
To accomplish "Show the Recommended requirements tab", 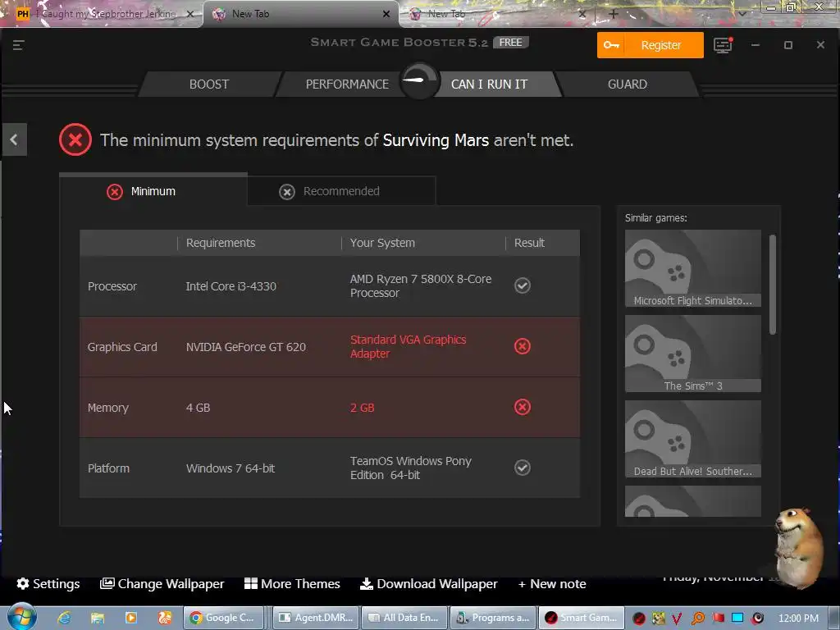I will [x=341, y=190].
